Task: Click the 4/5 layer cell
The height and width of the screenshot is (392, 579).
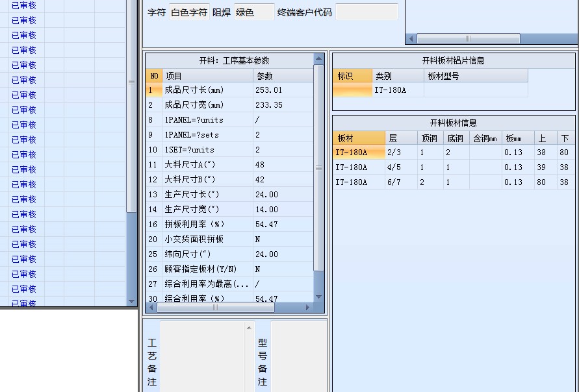Action: click(x=402, y=167)
